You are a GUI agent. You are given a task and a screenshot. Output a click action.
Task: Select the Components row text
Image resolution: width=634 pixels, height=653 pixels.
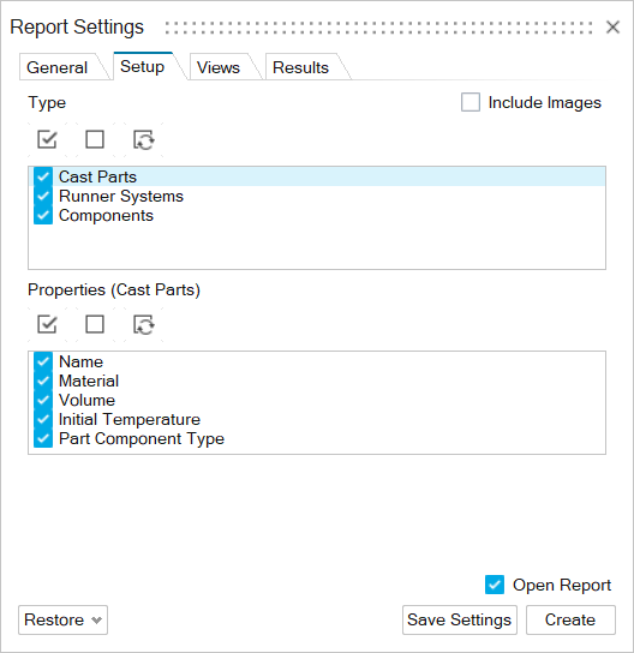[x=106, y=216]
